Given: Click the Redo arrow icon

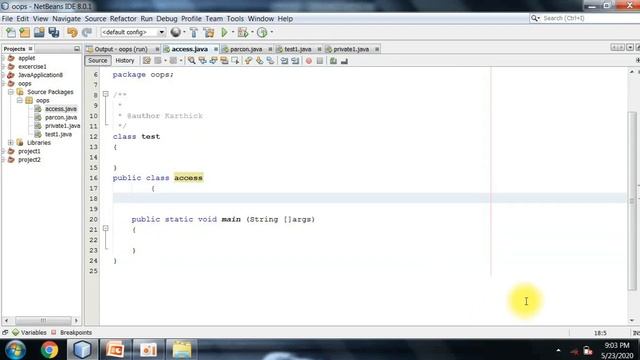Looking at the screenshot, I should [87, 32].
